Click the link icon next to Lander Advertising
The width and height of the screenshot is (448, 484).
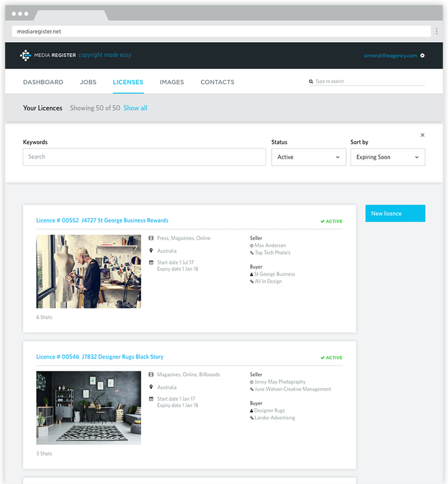coord(252,418)
